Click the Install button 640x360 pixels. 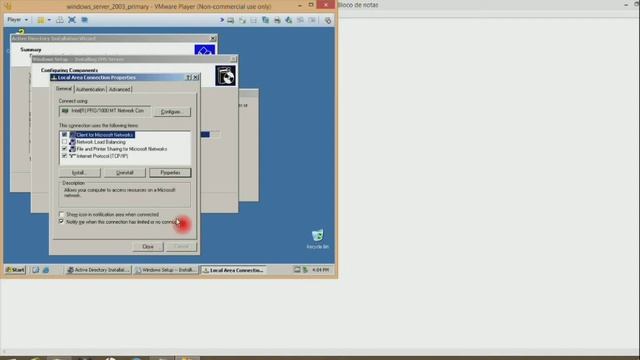pos(79,173)
